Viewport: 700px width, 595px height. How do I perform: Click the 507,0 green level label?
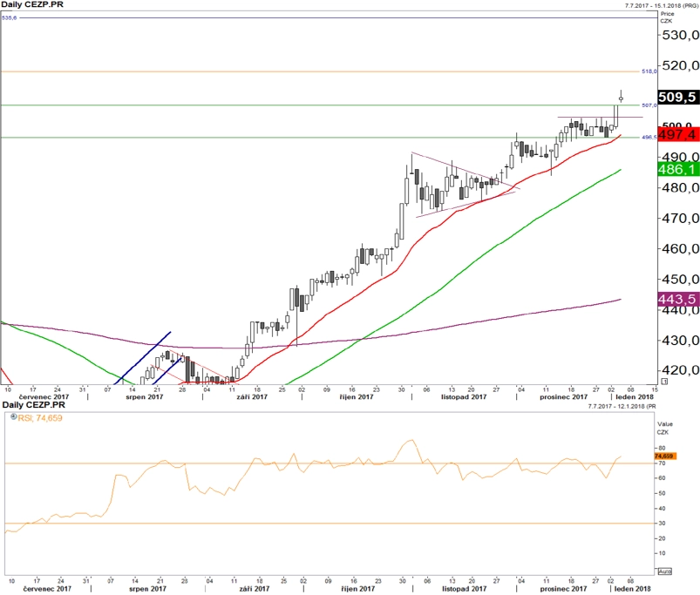coord(649,105)
